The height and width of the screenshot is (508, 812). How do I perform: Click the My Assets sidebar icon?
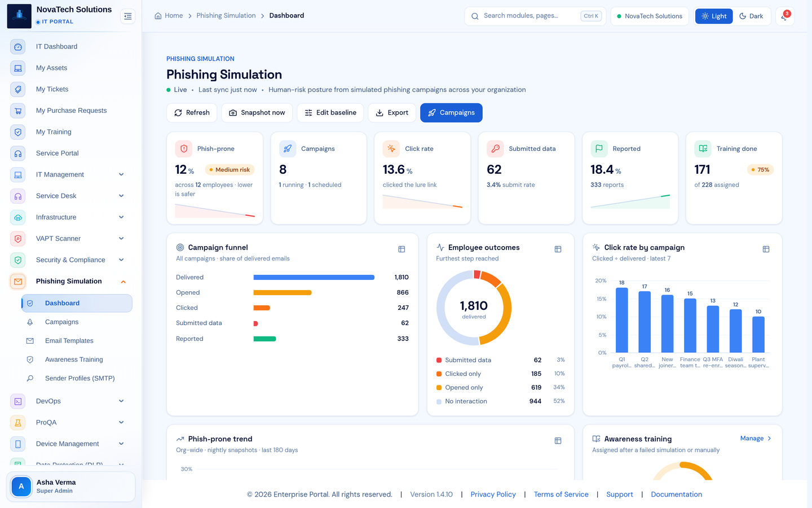(18, 68)
